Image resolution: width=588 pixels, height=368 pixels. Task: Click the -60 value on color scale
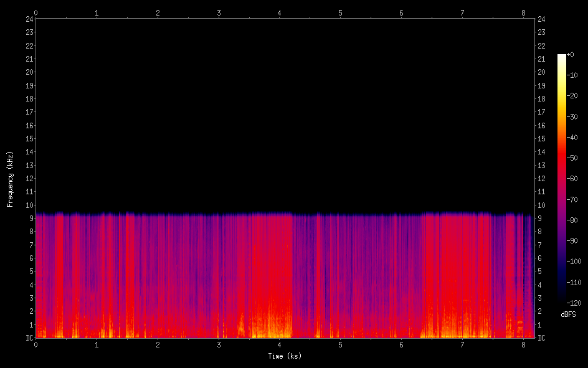pyautogui.click(x=574, y=179)
